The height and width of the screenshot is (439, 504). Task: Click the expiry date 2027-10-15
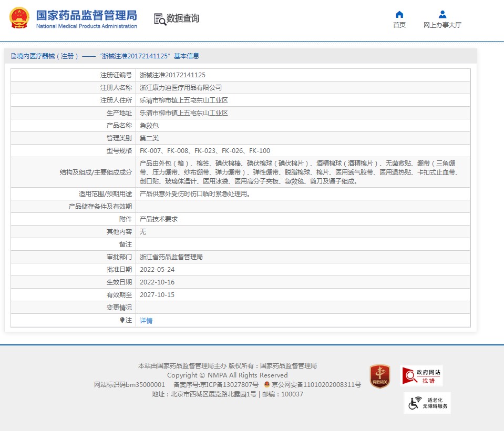tap(157, 294)
